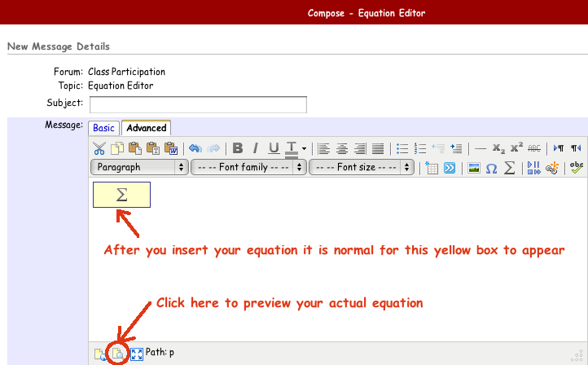Insert a horizontal rule line
This screenshot has width=588, height=365.
point(480,149)
